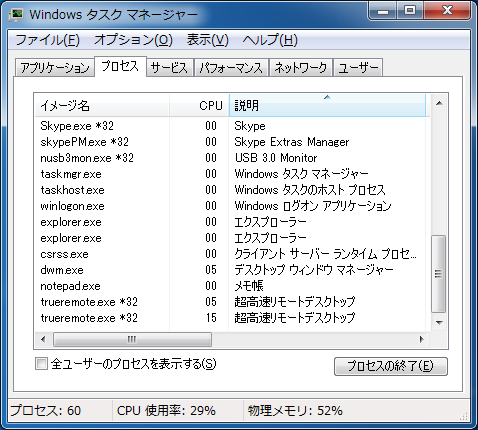
Task: Minimize the Task Manager window
Action: click(383, 11)
